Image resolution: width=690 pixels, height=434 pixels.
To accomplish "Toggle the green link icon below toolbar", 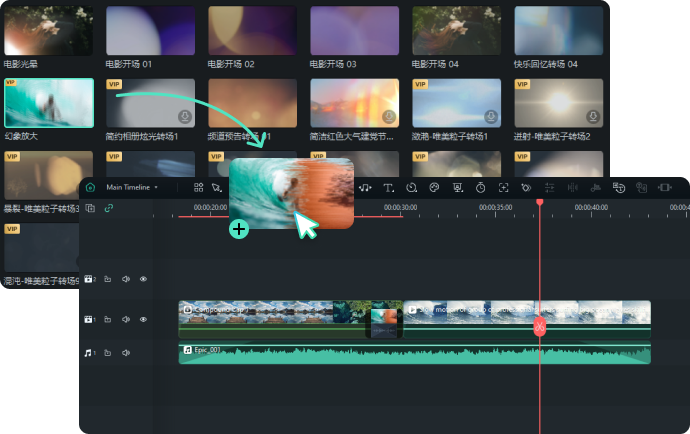I will pyautogui.click(x=108, y=208).
